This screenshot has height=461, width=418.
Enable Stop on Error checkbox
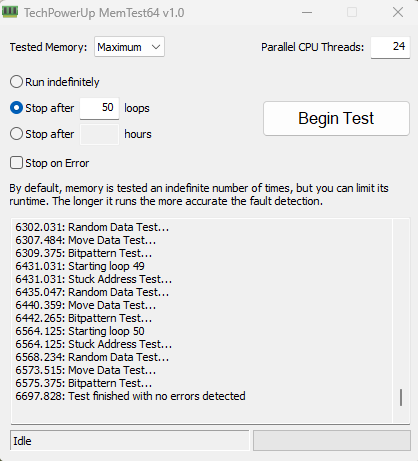(x=16, y=163)
